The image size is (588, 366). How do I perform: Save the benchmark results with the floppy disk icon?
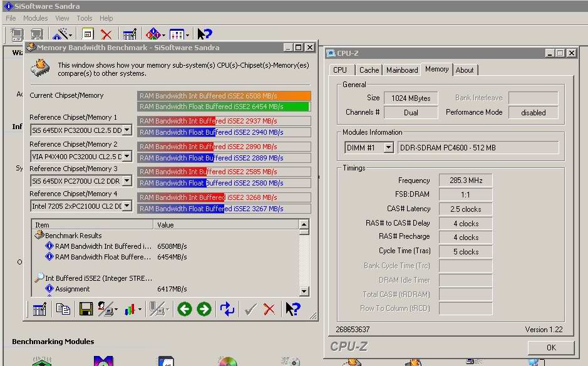(x=86, y=310)
